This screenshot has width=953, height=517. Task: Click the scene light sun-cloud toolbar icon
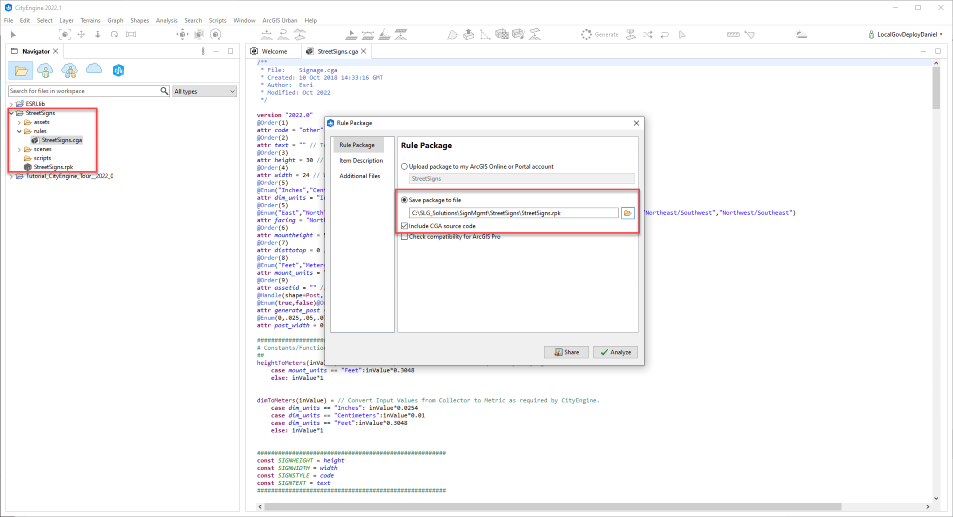[x=802, y=35]
